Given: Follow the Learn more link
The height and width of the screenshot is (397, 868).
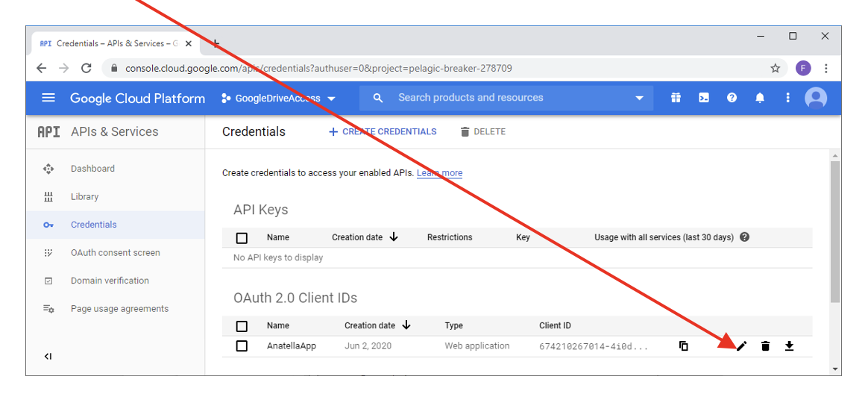Looking at the screenshot, I should (x=439, y=173).
